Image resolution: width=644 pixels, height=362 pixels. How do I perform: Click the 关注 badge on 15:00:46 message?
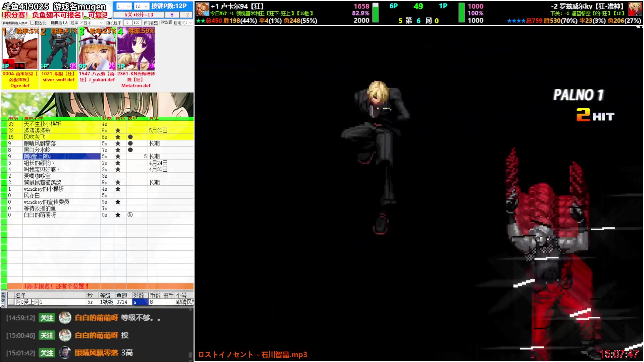[x=47, y=335]
